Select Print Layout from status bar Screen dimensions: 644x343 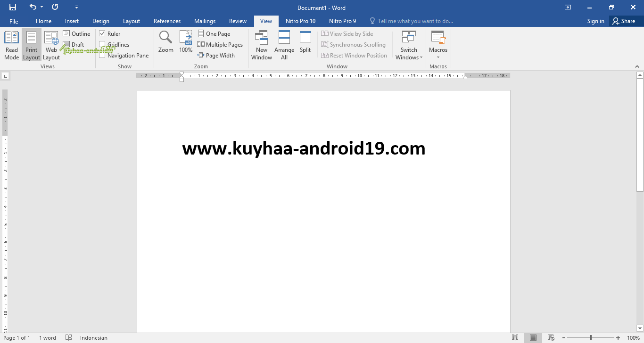point(533,338)
